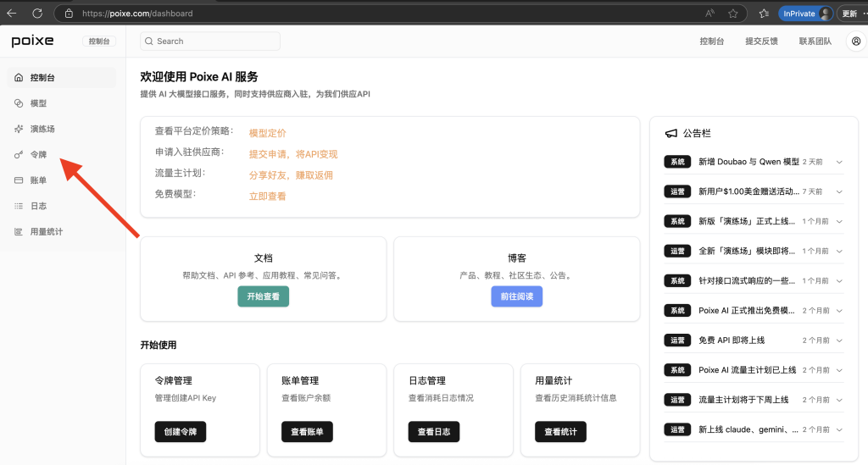Click the 控制台 badge beside the logo

click(99, 41)
